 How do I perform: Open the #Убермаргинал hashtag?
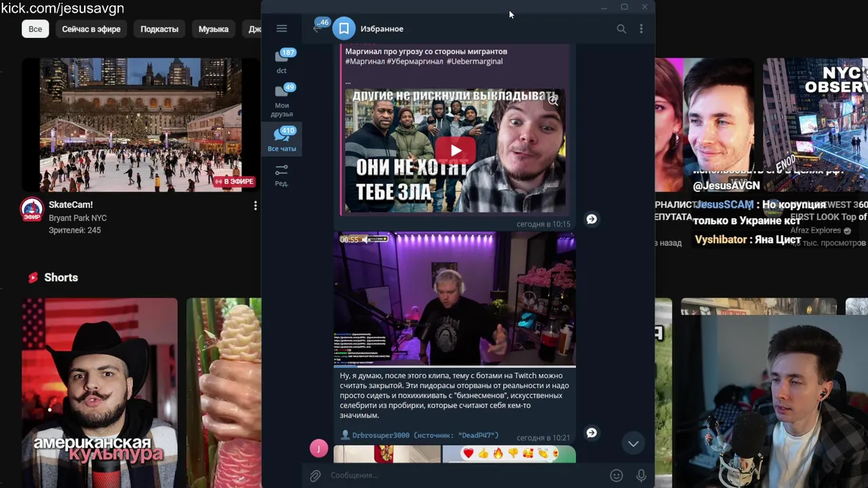point(414,61)
